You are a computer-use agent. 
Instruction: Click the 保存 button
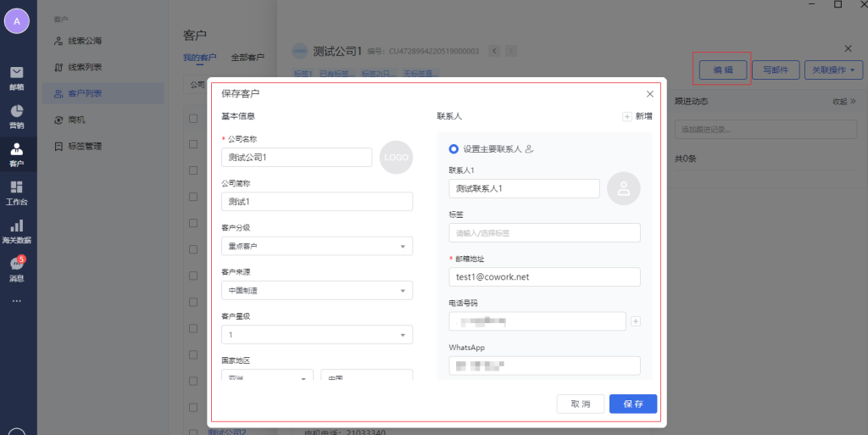(x=632, y=404)
